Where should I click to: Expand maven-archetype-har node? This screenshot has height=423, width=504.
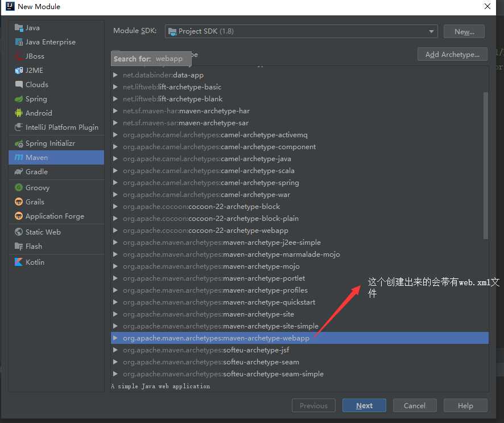click(x=115, y=110)
